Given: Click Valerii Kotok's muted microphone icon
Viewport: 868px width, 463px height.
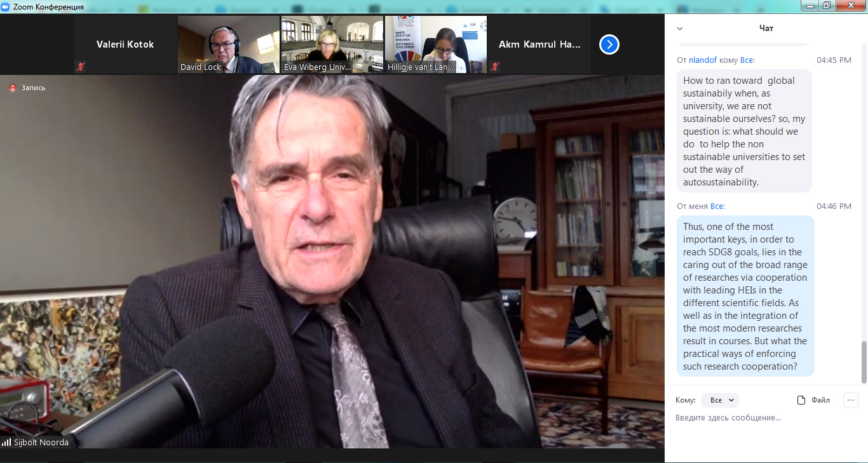Looking at the screenshot, I should [x=81, y=66].
